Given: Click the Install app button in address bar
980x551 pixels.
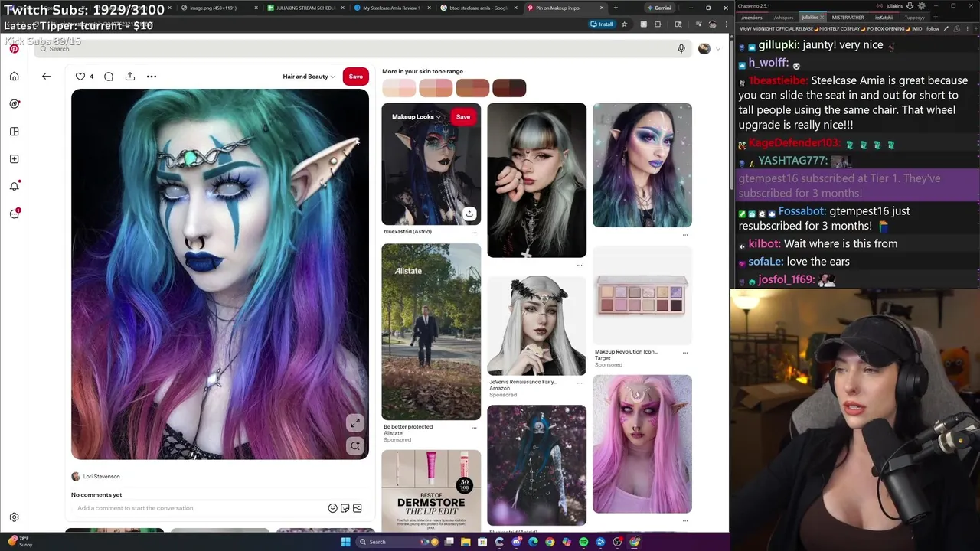Looking at the screenshot, I should [602, 24].
